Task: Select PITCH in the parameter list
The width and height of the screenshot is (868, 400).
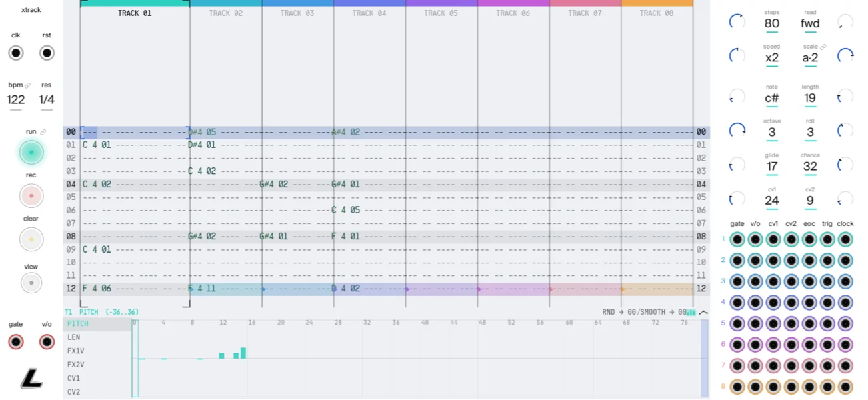Action: 97,324
